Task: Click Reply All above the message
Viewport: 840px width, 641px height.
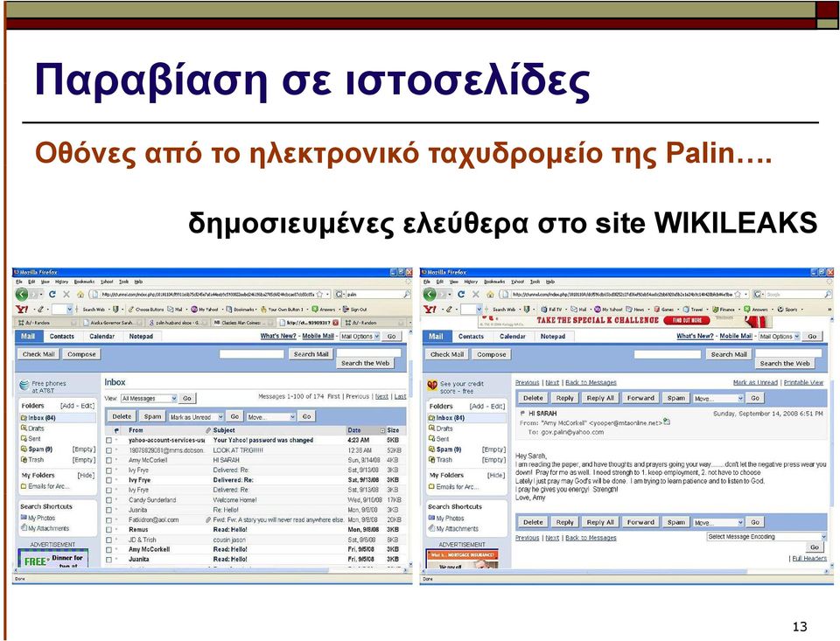Action: point(600,398)
